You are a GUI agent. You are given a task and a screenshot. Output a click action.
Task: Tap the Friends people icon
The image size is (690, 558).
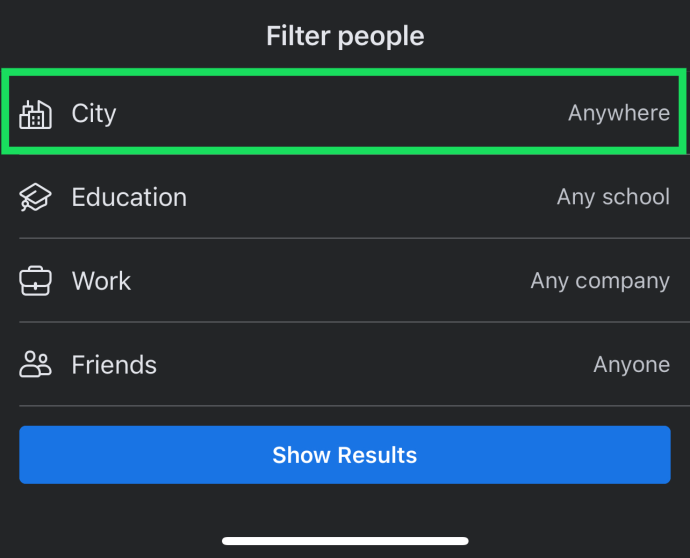(x=35, y=364)
